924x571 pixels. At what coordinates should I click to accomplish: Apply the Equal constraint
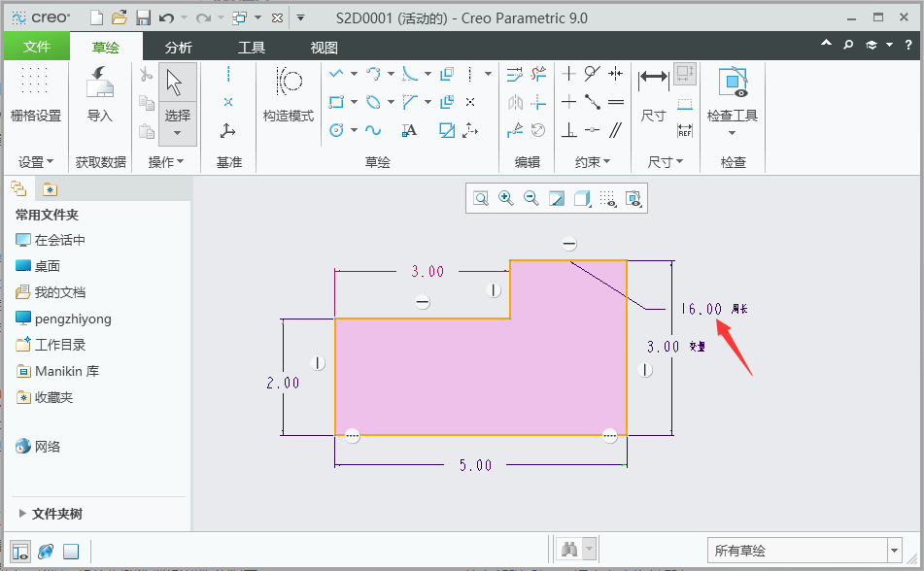coord(616,102)
